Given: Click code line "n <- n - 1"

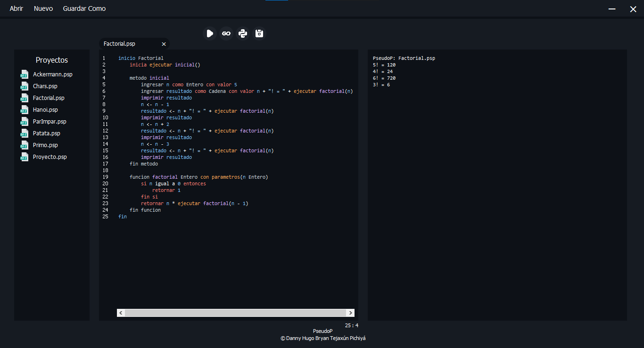Looking at the screenshot, I should point(155,104).
